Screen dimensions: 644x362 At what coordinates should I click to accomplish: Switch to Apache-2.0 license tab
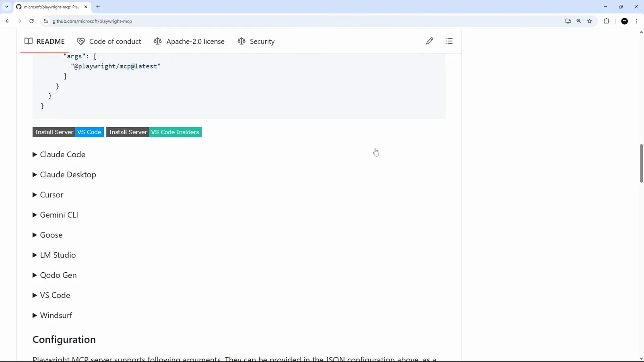pos(189,41)
